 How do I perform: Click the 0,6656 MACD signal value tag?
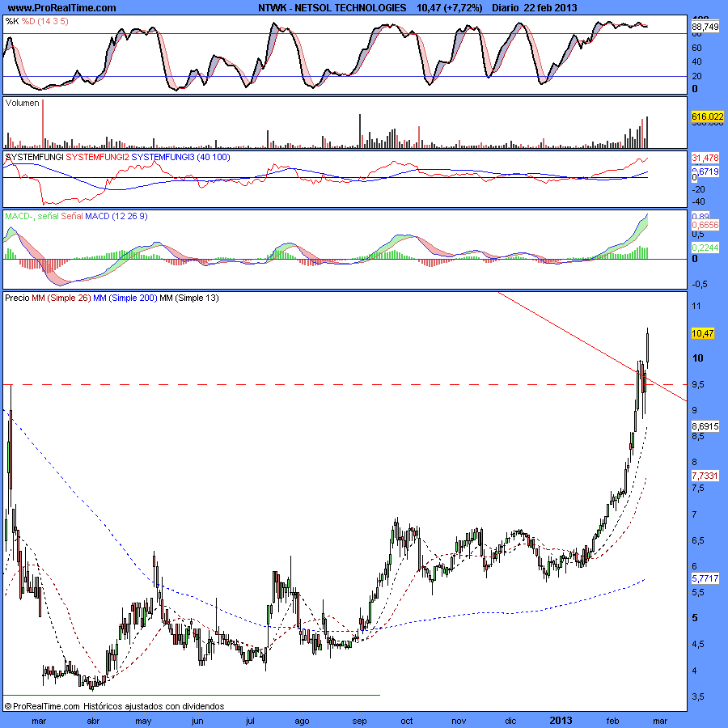click(x=705, y=225)
